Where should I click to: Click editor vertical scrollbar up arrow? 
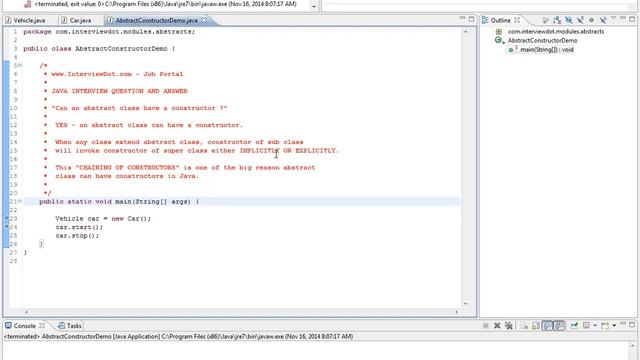(466, 31)
